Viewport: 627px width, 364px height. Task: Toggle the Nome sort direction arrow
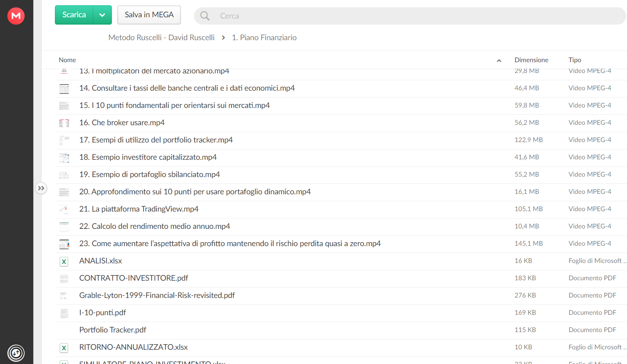click(499, 60)
